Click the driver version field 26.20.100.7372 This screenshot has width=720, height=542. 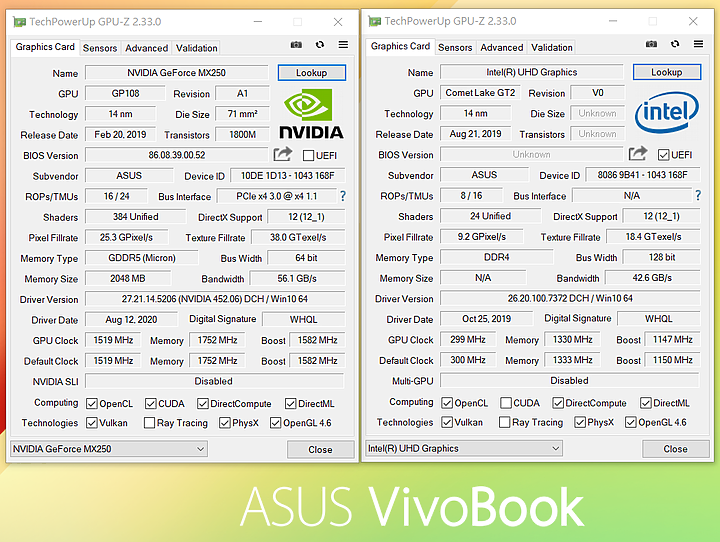[x=570, y=298]
